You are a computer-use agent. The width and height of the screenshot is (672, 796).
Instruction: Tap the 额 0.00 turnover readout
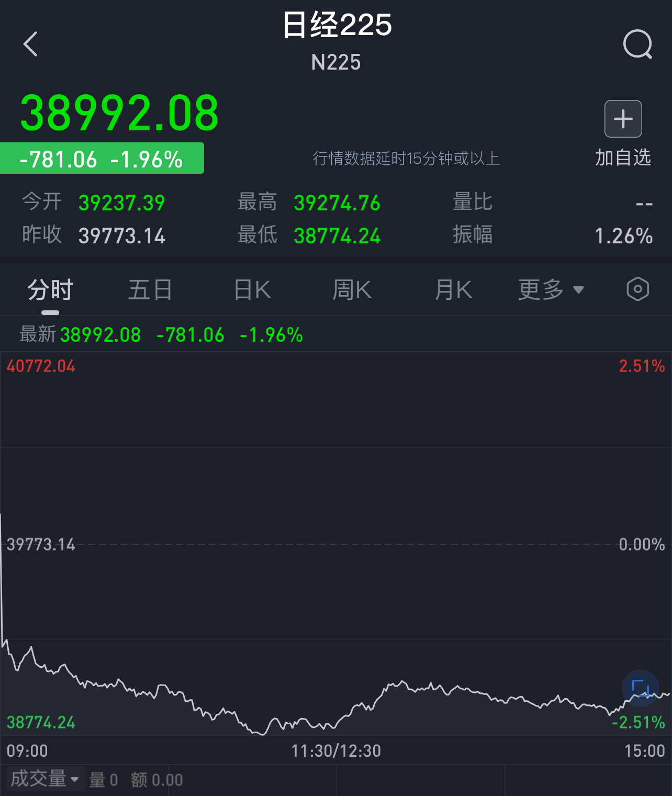157,780
